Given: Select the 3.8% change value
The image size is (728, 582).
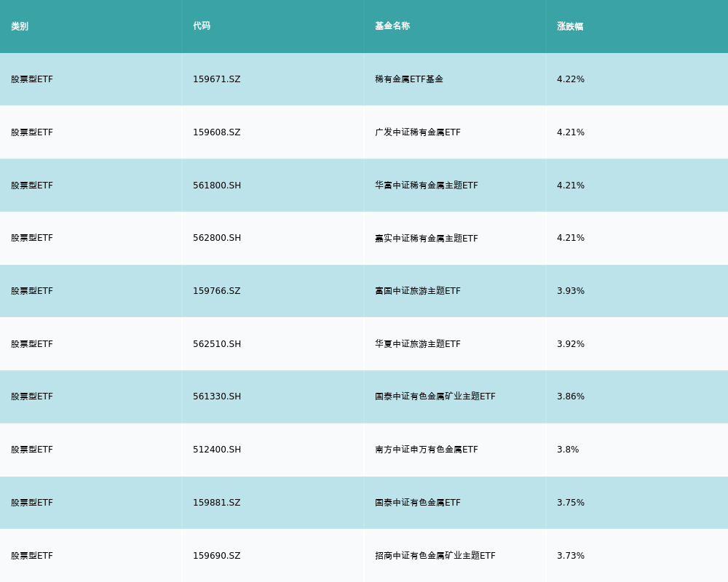Looking at the screenshot, I should coord(568,450).
